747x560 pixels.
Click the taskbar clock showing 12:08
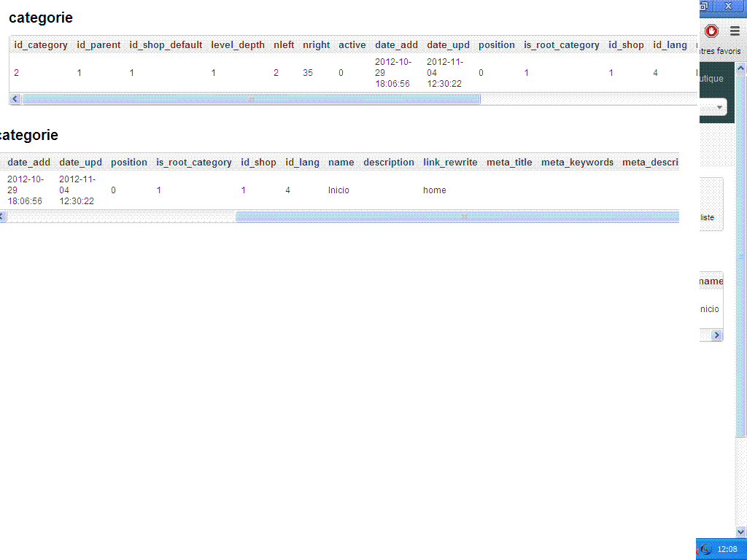coord(727,549)
